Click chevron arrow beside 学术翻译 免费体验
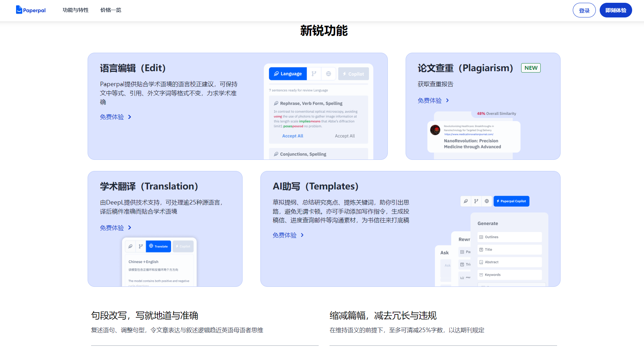Image resolution: width=644 pixels, height=351 pixels. point(129,227)
